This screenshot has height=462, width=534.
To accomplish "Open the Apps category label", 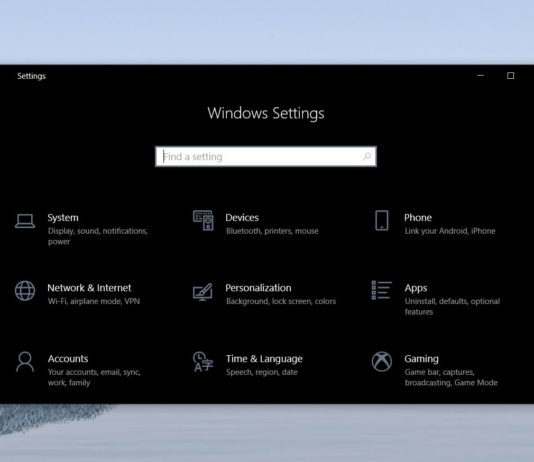I will point(416,288).
